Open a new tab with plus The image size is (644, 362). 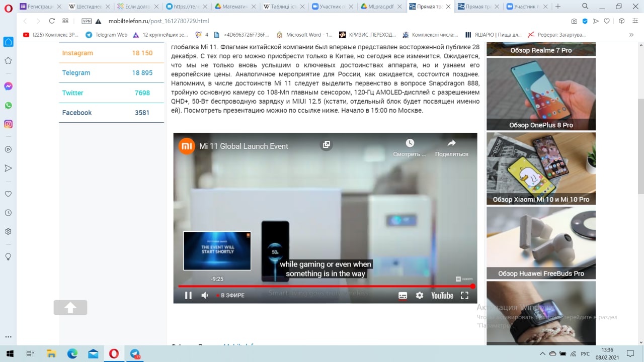coord(557,7)
